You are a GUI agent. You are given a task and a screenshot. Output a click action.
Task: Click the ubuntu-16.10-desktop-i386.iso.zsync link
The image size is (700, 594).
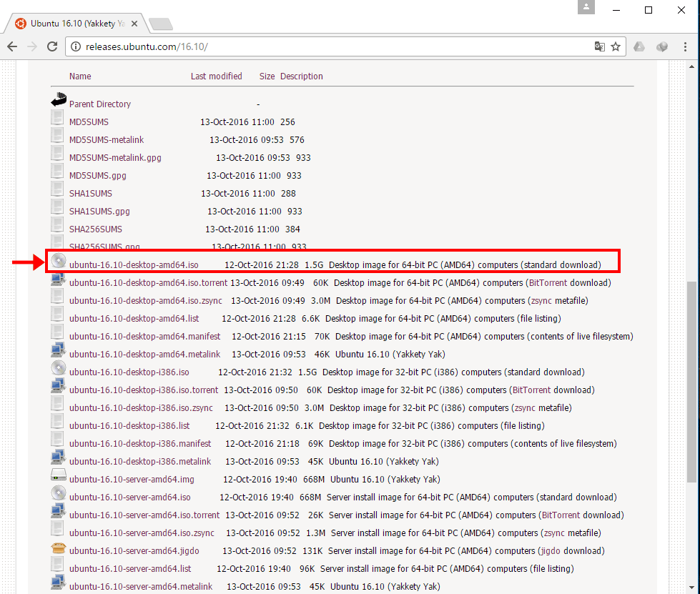point(141,407)
